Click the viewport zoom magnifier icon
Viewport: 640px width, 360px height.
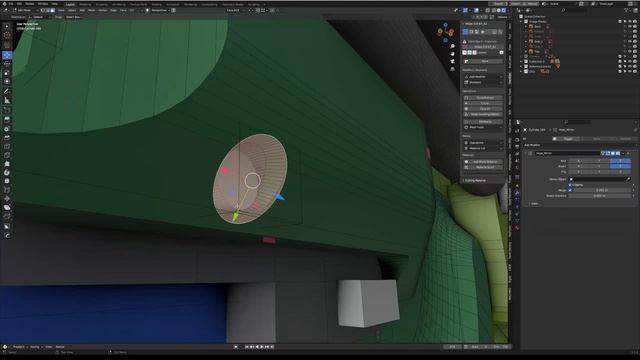[452, 47]
